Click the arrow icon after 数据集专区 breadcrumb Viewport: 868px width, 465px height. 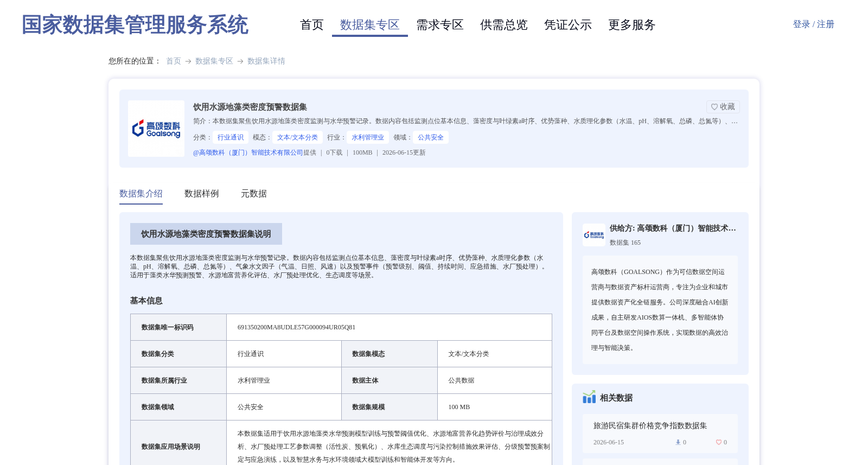[x=240, y=61]
